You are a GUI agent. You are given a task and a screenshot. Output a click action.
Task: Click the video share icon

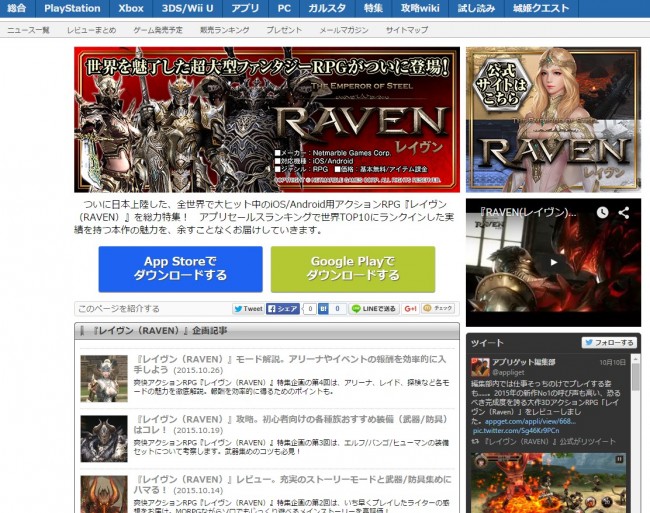[624, 213]
